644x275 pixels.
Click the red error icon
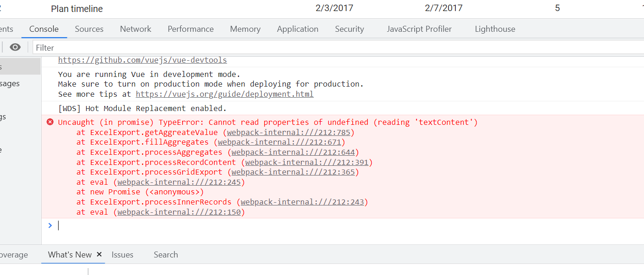click(x=50, y=122)
